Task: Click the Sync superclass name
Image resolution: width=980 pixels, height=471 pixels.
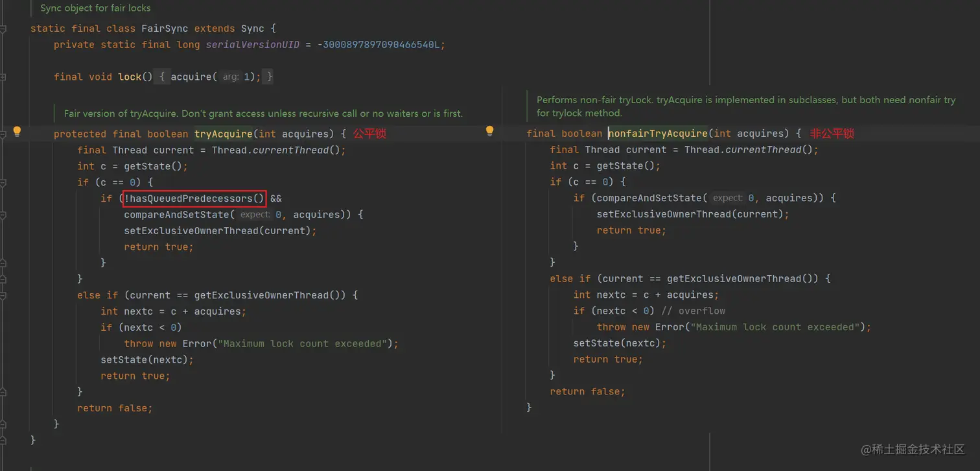Action: (x=253, y=29)
